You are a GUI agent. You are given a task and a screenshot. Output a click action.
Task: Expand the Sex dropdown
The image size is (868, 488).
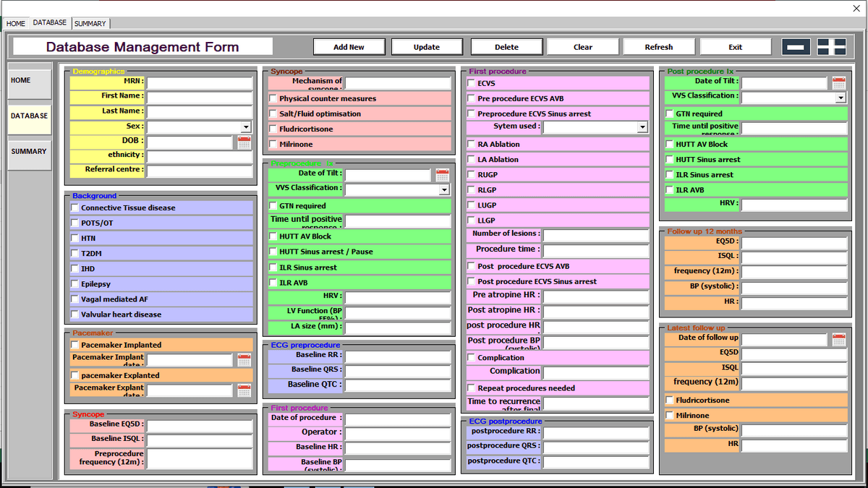(x=246, y=127)
